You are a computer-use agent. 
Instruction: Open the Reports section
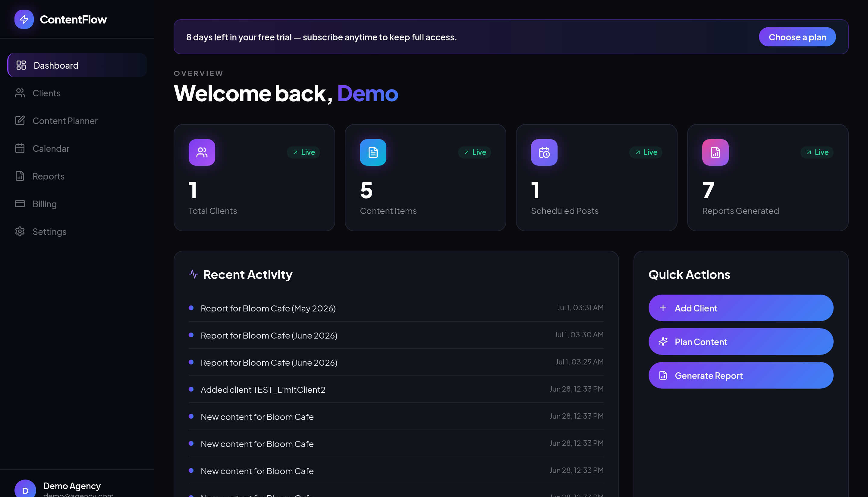(x=77, y=176)
